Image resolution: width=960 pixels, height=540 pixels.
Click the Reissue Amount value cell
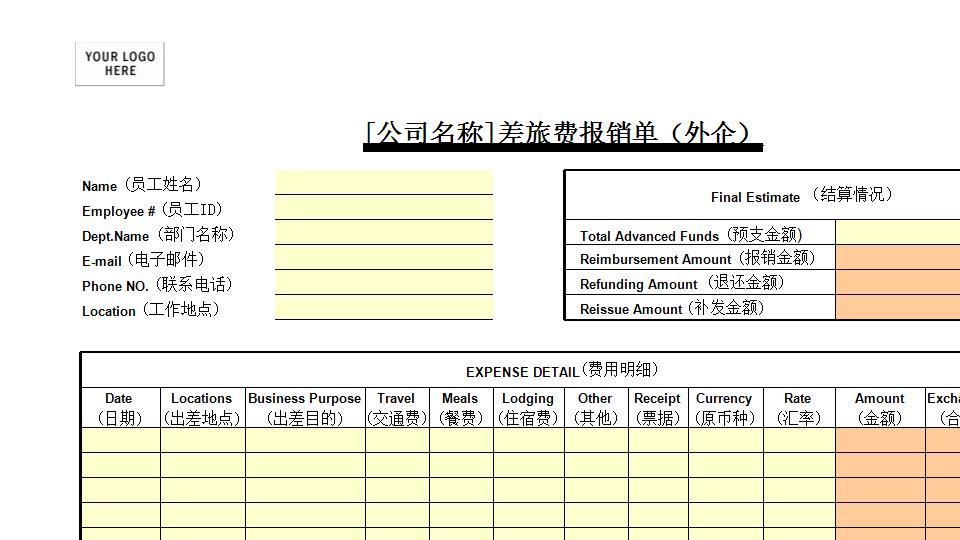click(898, 307)
